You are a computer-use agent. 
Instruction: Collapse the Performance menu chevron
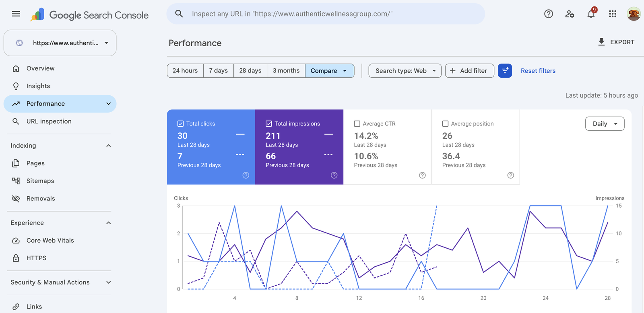[x=108, y=104]
